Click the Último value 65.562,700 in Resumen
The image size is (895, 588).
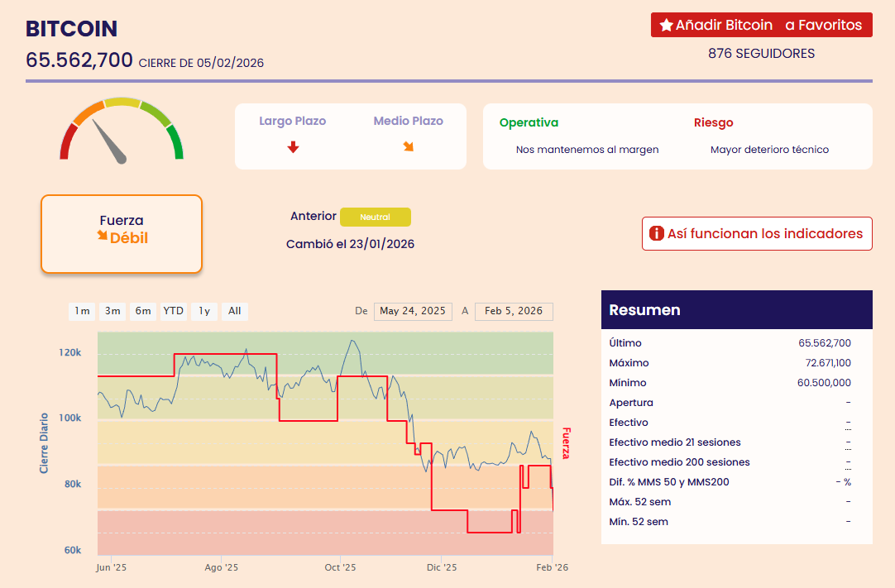[824, 343]
